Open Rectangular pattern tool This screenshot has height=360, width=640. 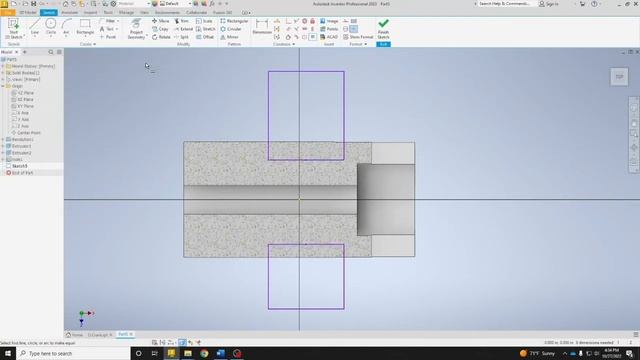(x=234, y=21)
